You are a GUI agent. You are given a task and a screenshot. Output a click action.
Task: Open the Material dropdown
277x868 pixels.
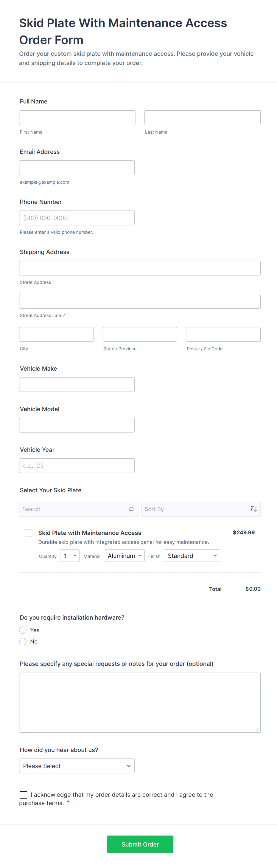(124, 556)
